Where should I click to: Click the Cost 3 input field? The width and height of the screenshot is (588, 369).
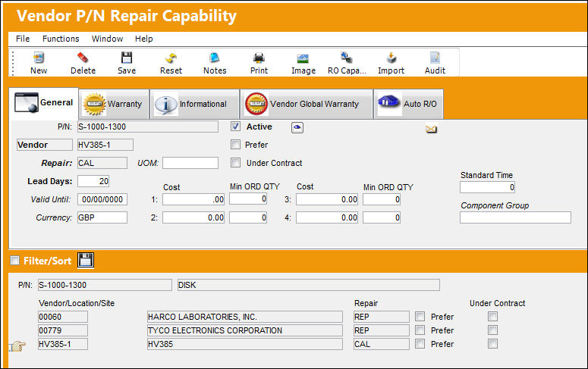click(x=327, y=199)
